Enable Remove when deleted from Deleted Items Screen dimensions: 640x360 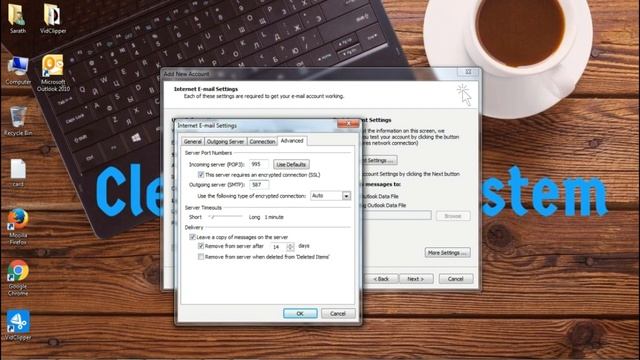pyautogui.click(x=201, y=257)
